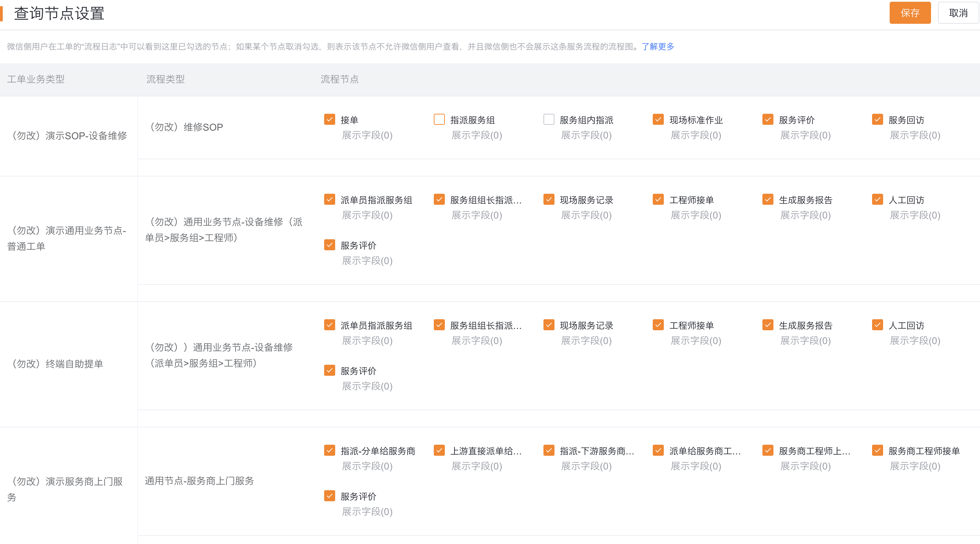
Task: Open 展示字段(0) under 接单
Action: pos(367,135)
